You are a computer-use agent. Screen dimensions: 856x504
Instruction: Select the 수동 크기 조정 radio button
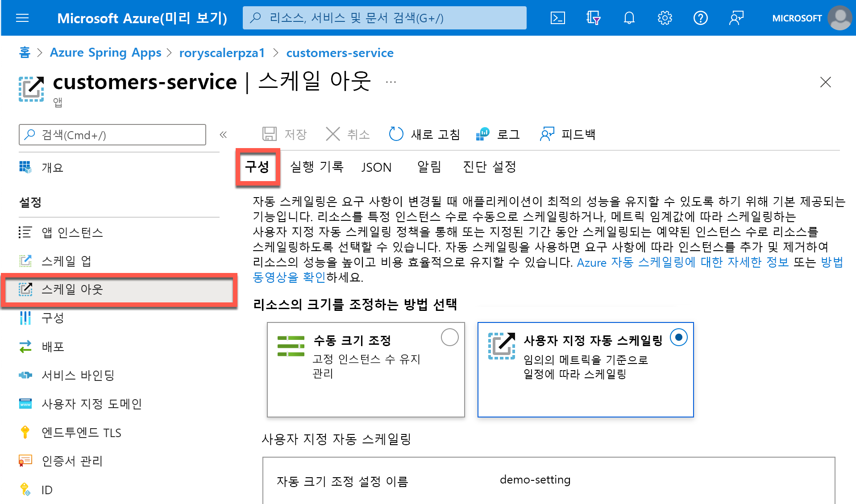click(x=449, y=338)
